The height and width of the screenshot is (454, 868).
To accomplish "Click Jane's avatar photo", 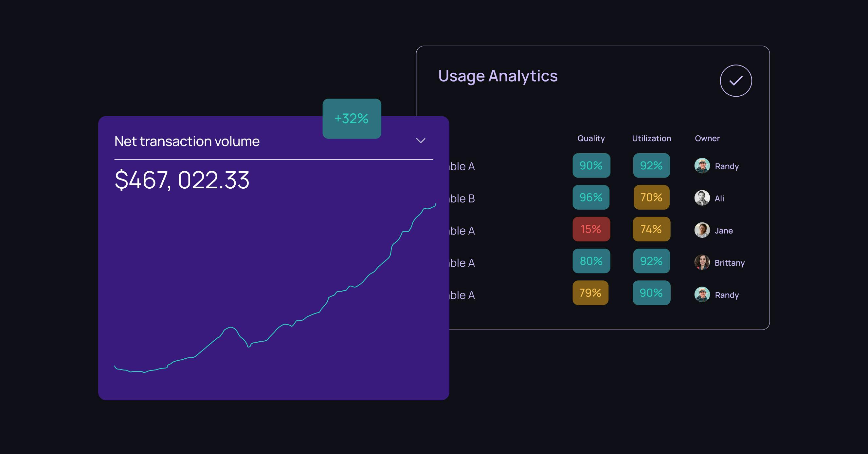I will [702, 230].
